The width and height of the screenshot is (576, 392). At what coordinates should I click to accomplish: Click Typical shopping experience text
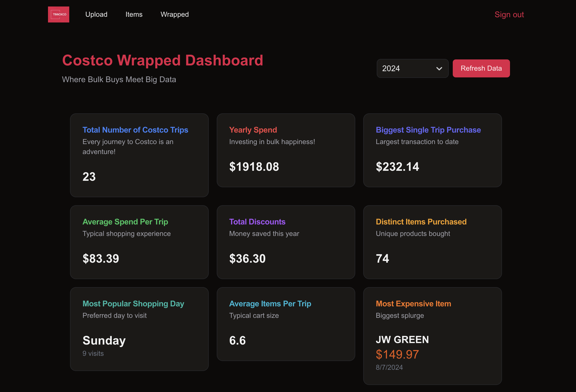pos(126,234)
